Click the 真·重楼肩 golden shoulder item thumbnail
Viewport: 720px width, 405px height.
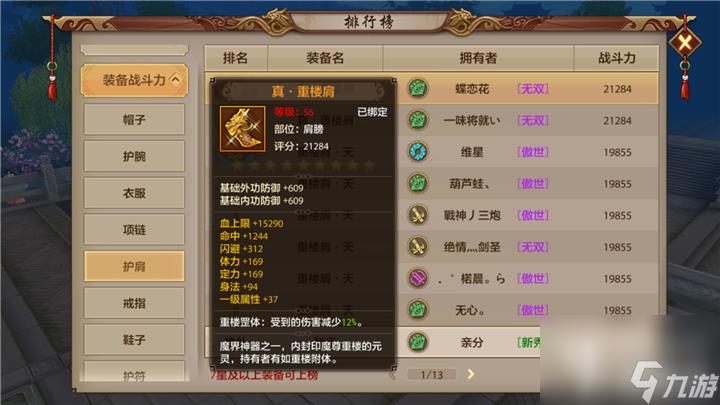tap(242, 129)
